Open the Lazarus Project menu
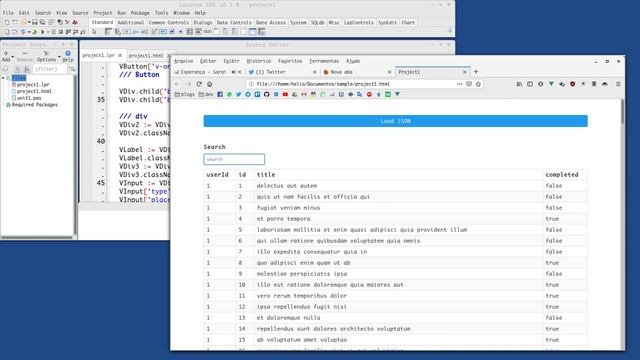Viewport: 640px width, 360px height. click(102, 13)
